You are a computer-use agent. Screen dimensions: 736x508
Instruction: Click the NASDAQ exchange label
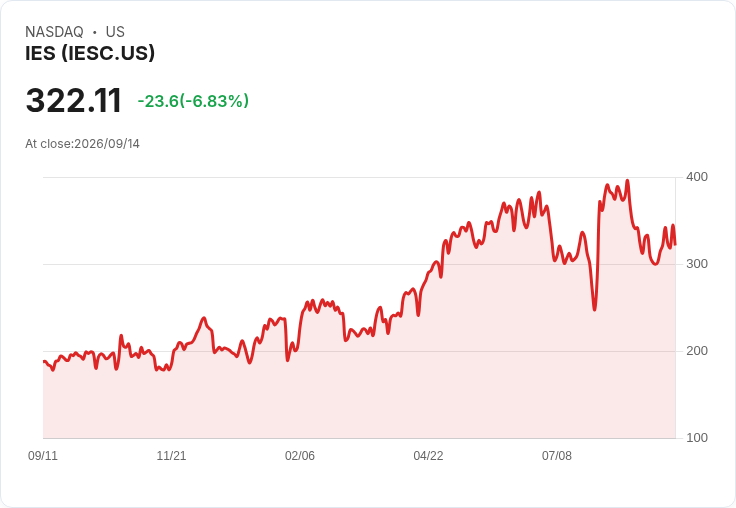[54, 31]
